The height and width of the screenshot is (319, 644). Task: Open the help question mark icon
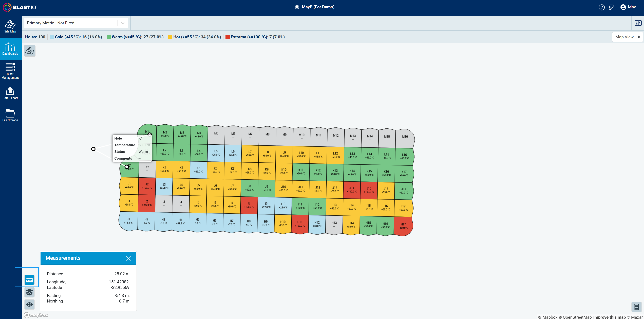pyautogui.click(x=601, y=7)
